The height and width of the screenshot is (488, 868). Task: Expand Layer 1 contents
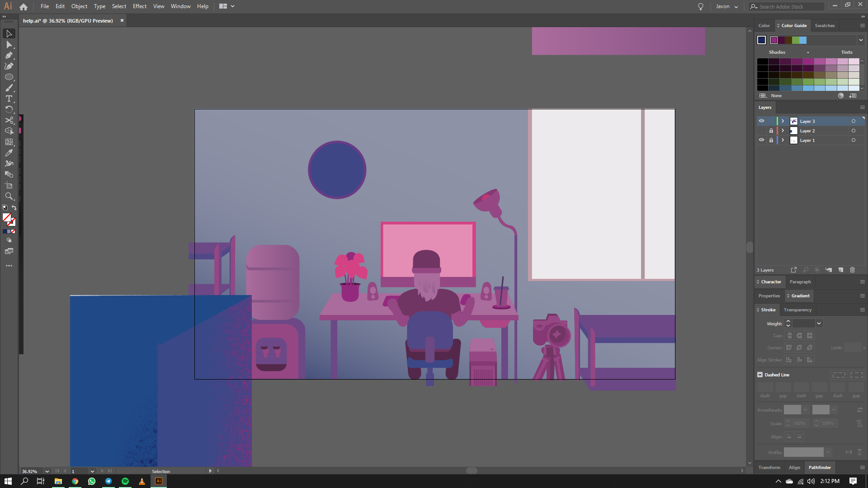tap(783, 140)
